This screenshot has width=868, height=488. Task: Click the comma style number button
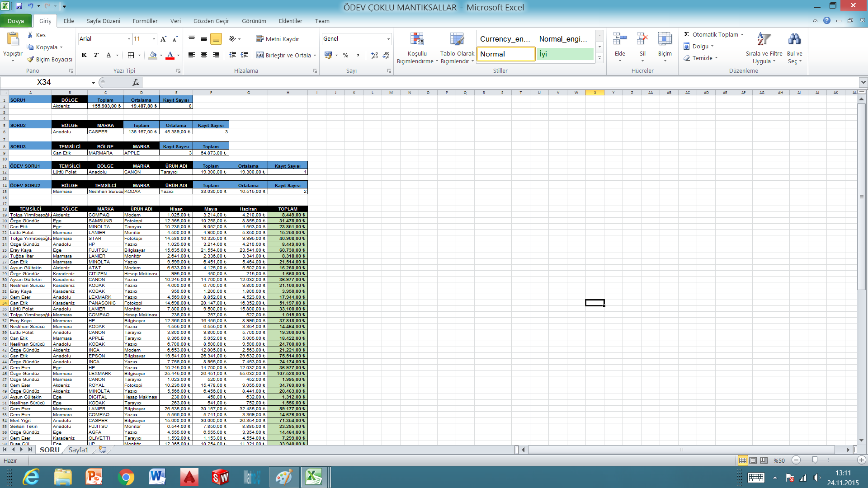[358, 55]
